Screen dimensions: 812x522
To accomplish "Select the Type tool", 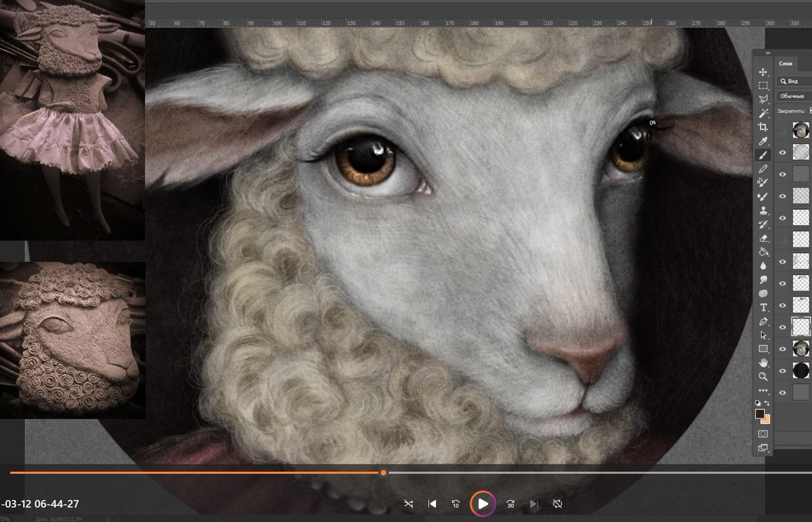I will coord(763,307).
